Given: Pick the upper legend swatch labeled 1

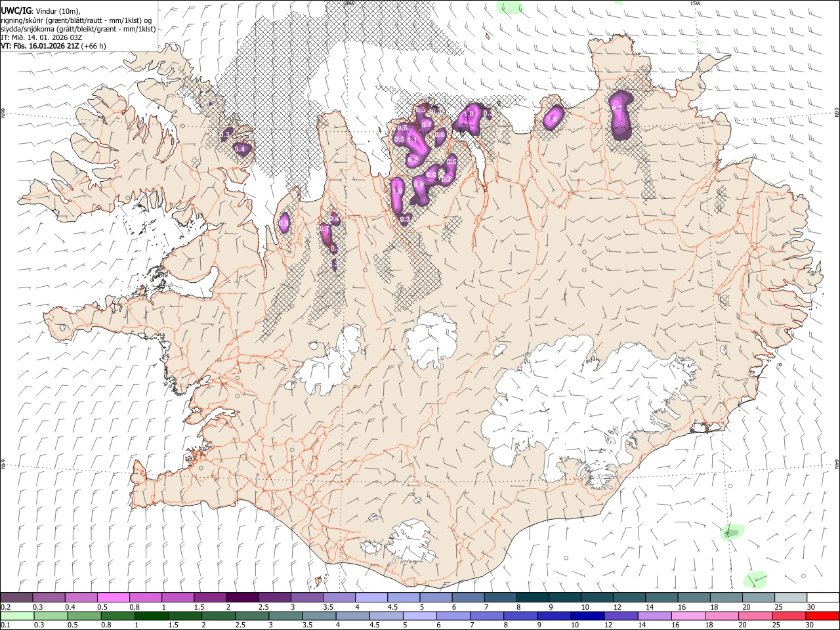Looking at the screenshot, I should point(178,597).
